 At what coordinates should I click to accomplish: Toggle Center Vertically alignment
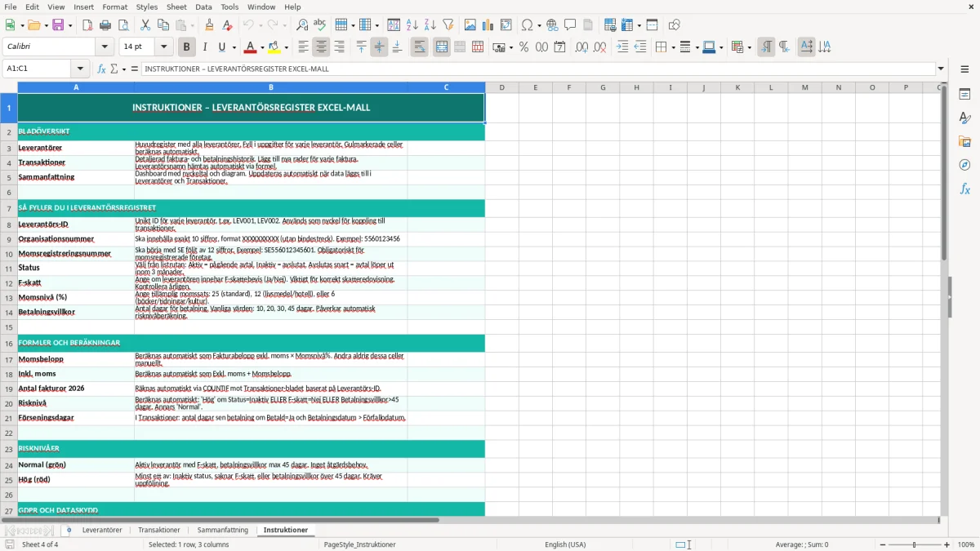(x=379, y=47)
